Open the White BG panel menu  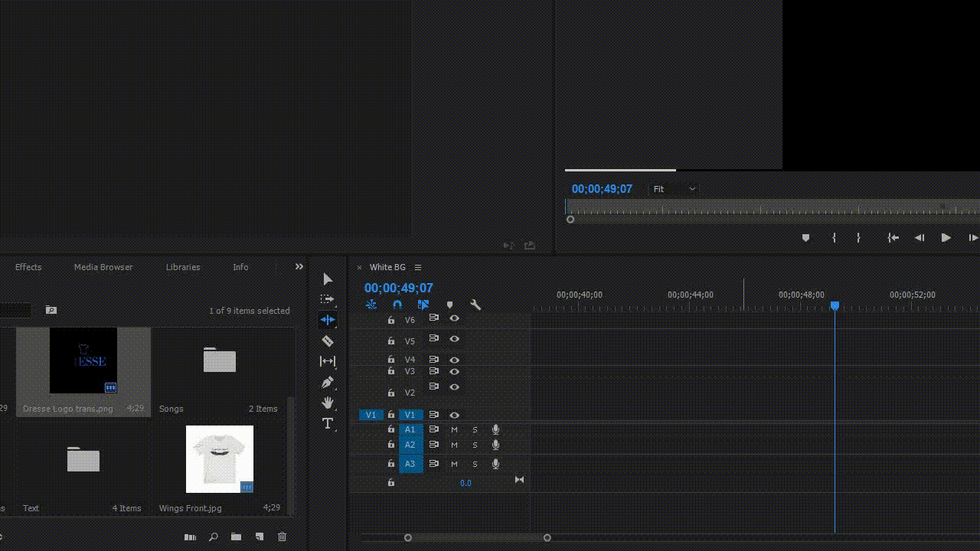418,267
